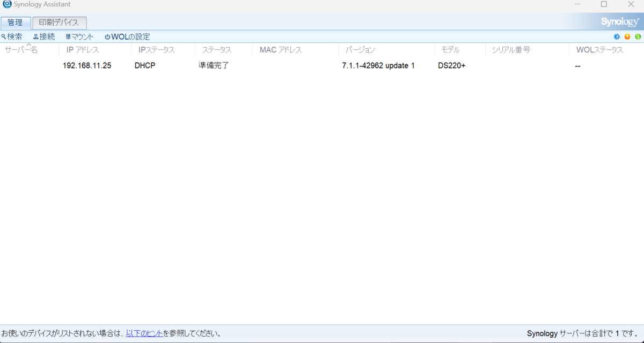Click the 検索 search toolbar button
The image size is (644, 343).
point(12,37)
